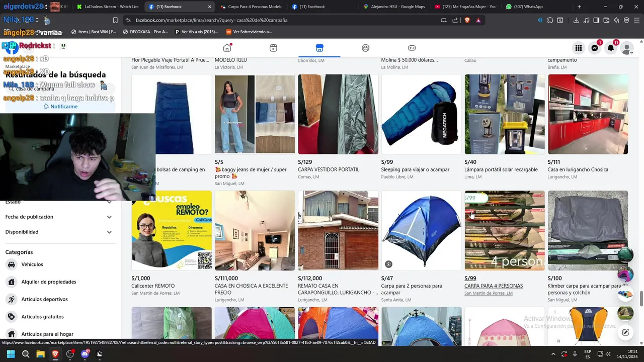Open File Explorer from the taskbar
644x362 pixels.
pos(40,354)
